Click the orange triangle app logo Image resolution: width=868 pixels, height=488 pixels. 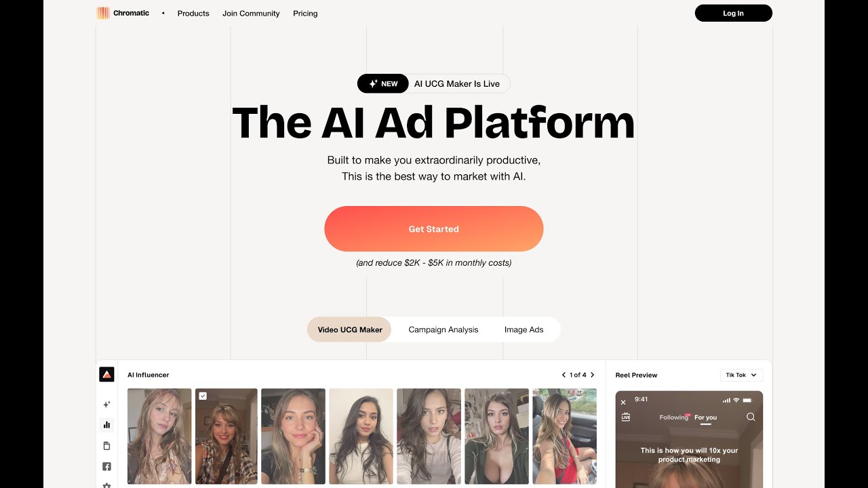106,375
